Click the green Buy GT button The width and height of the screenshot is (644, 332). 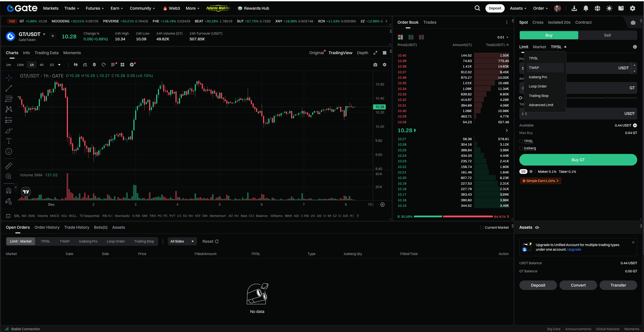point(578,160)
